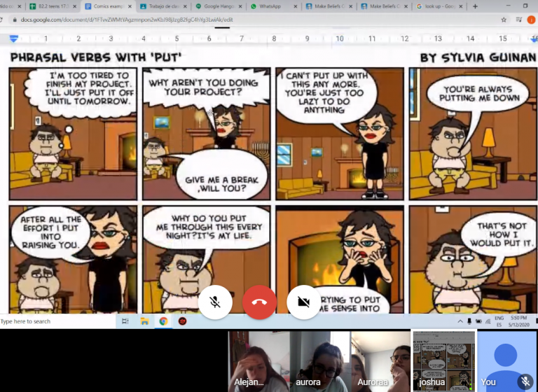Click the 'GIVE ME A BREAK' speech bubble
Viewport: 538px width, 392px height.
tap(221, 175)
